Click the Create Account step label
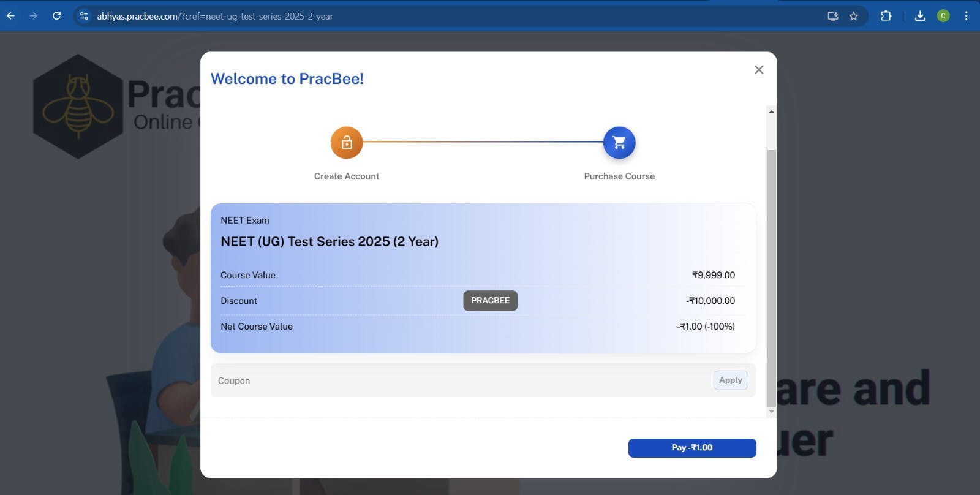This screenshot has height=495, width=980. coord(347,176)
